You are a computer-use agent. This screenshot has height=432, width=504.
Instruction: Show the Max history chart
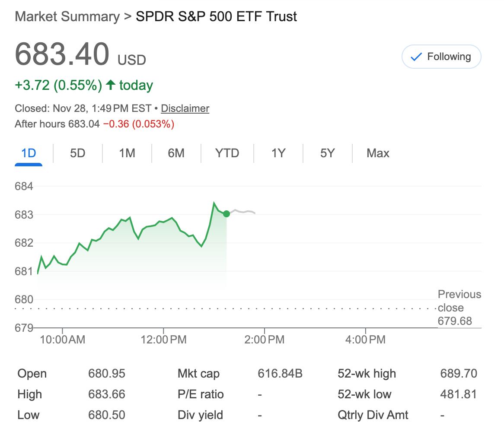click(378, 153)
